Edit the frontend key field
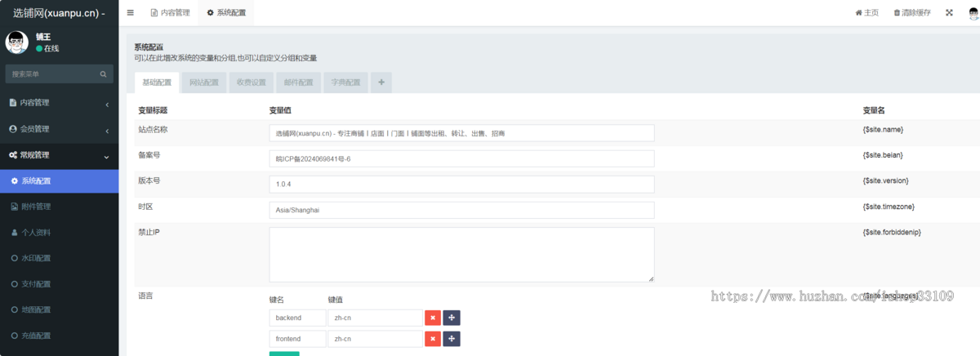 (x=297, y=339)
